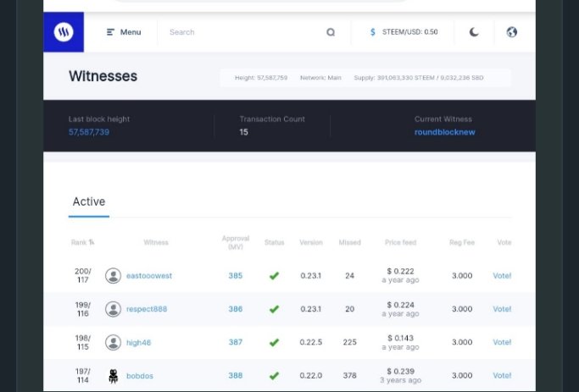The image size is (579, 392).
Task: Click bobdos avatar image
Action: [114, 376]
